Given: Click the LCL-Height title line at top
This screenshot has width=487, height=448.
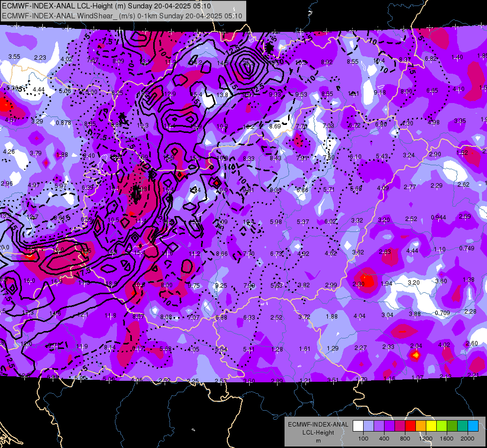Looking at the screenshot, I should [x=106, y=6].
